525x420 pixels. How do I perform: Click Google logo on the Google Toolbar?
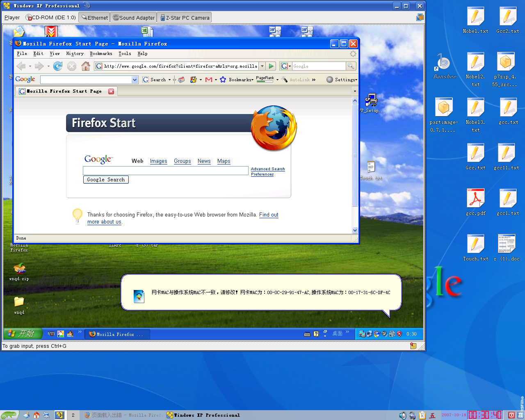click(25, 79)
